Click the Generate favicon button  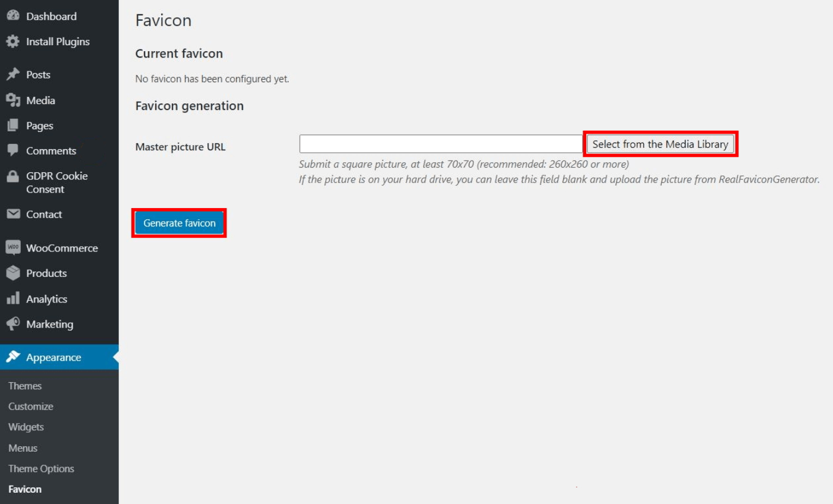coord(180,223)
